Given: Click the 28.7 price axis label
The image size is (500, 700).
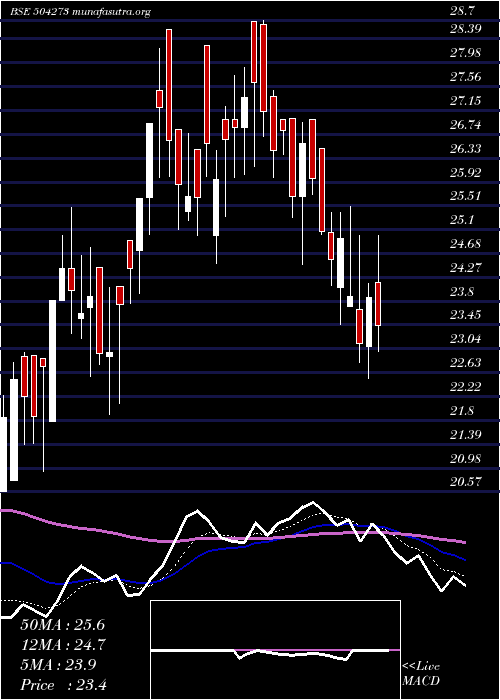Looking at the screenshot, I should pyautogui.click(x=463, y=11).
